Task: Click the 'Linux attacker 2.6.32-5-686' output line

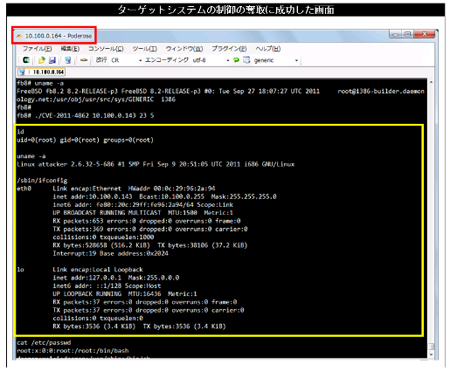Action: 156,164
